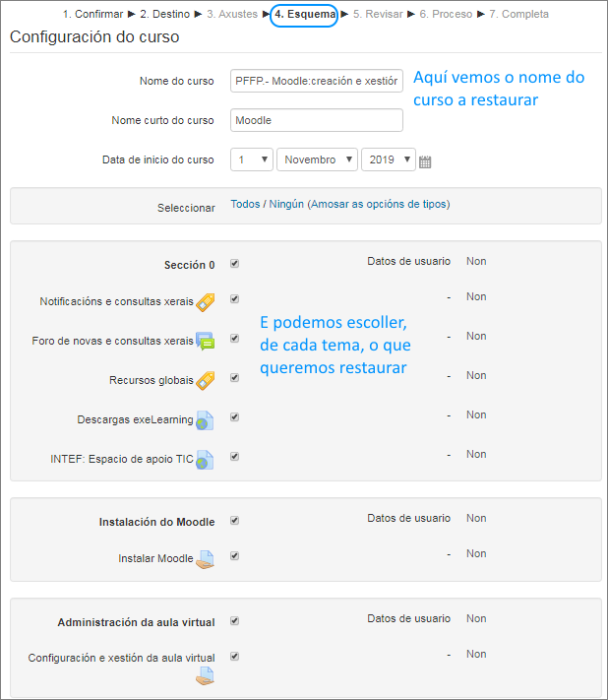608x700 pixels.
Task: Uncheck the Instalación do Moodle section checkbox
Action: click(x=234, y=521)
